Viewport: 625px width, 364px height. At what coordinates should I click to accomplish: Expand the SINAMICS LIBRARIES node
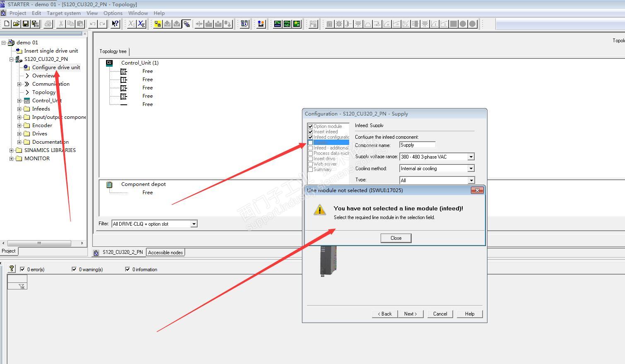pos(12,150)
